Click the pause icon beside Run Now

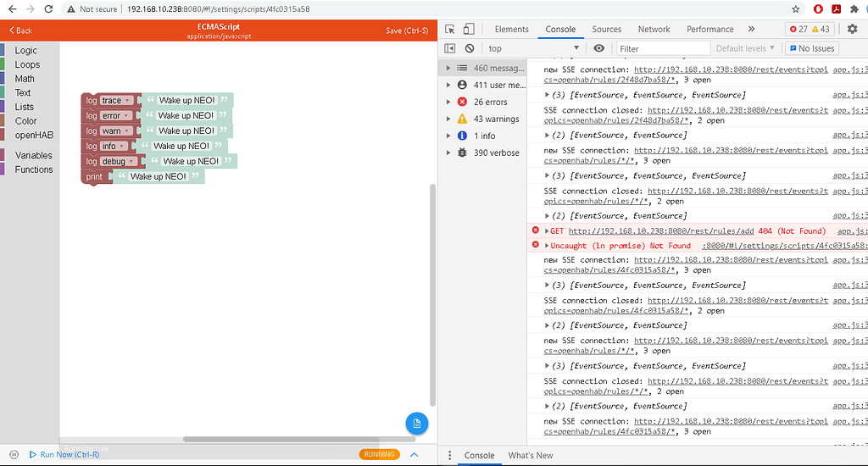[14, 454]
